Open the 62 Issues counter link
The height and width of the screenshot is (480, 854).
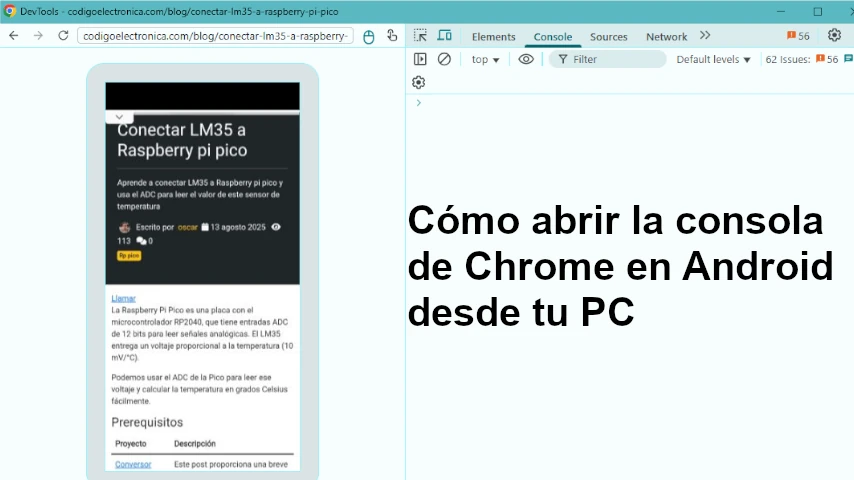coord(802,59)
